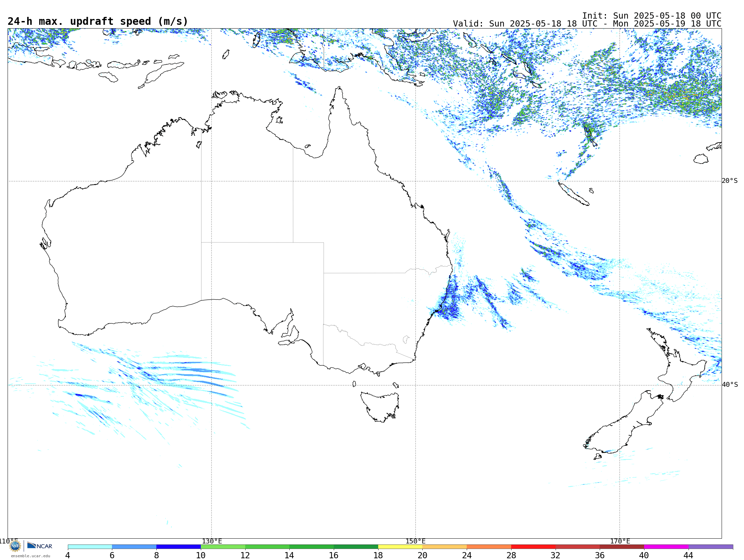Click the 40°S latitude label
The width and height of the screenshot is (744, 560).
(x=730, y=385)
